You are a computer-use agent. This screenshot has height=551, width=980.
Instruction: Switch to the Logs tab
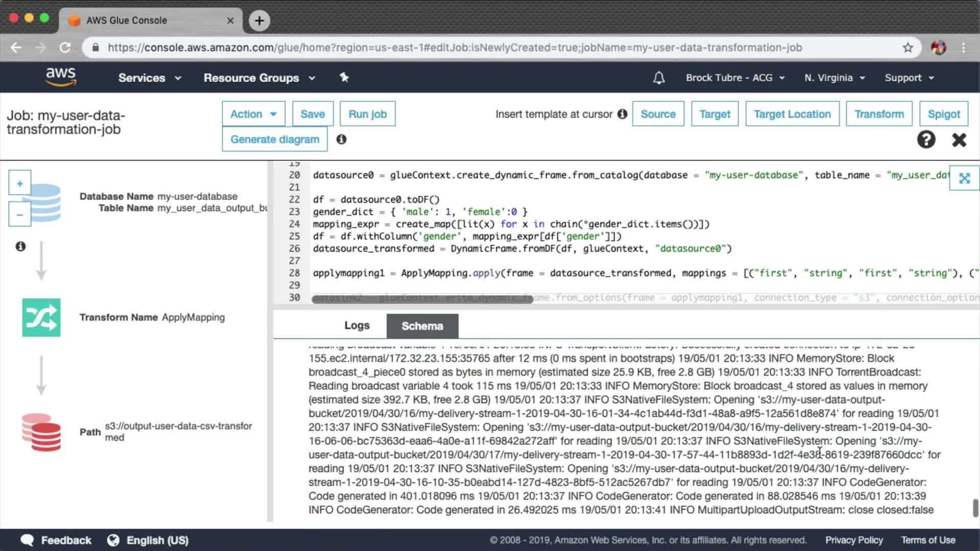pyautogui.click(x=357, y=325)
